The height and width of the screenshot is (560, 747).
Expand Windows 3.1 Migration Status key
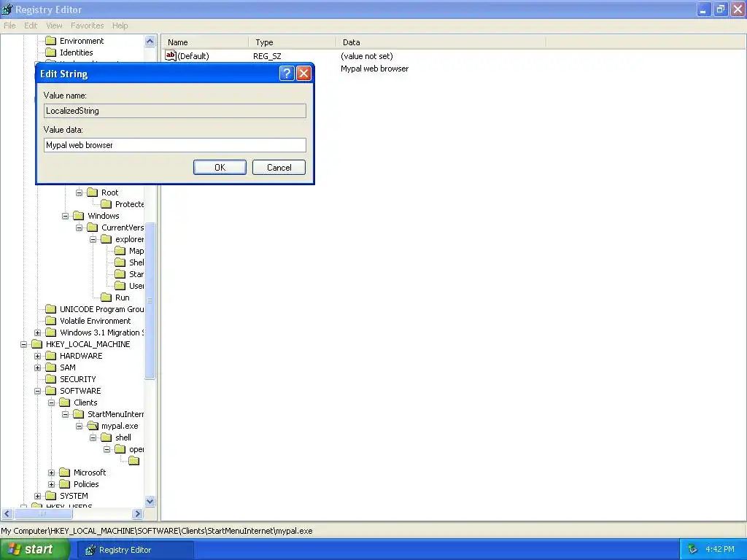pyautogui.click(x=38, y=332)
